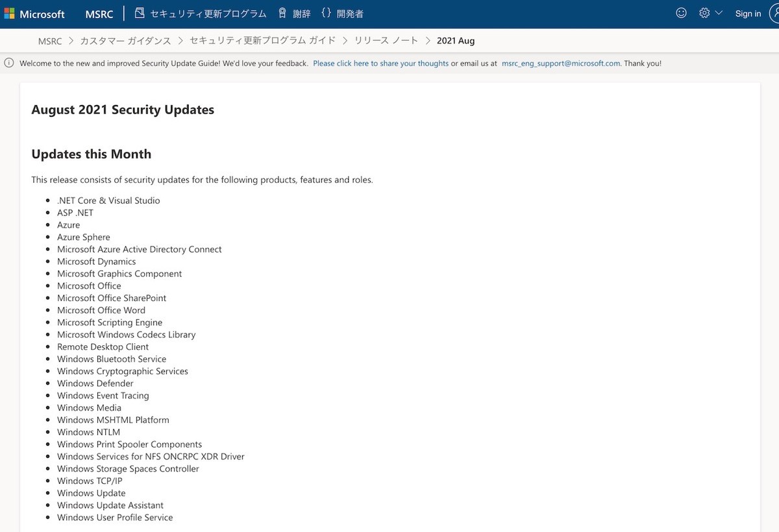Viewport: 779px width, 532px height.
Task: Open セキュリティ更新プログラム menu
Action: [208, 14]
